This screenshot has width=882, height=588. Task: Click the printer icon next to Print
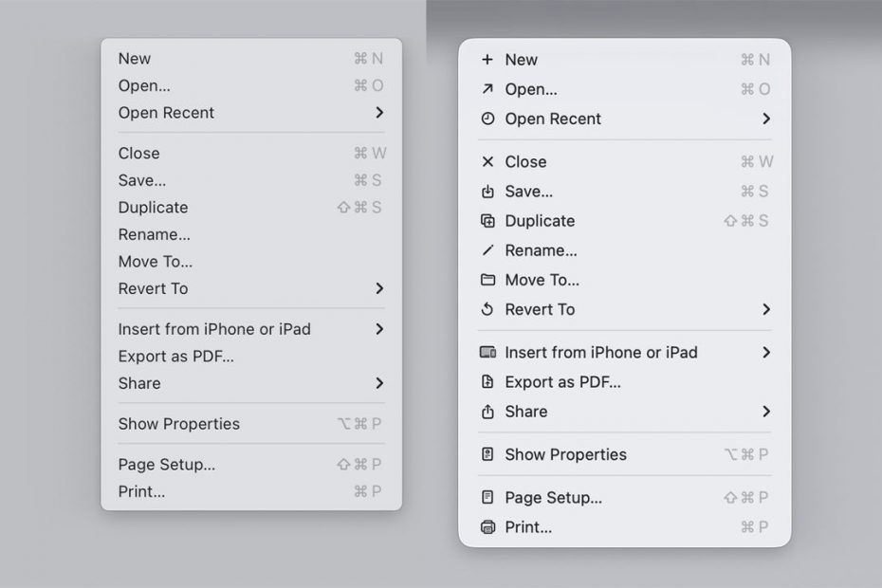487,527
